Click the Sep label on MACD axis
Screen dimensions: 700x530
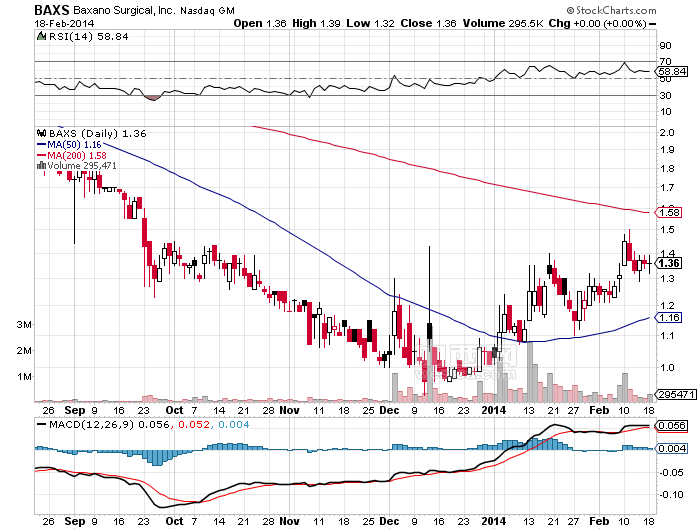tap(75, 521)
